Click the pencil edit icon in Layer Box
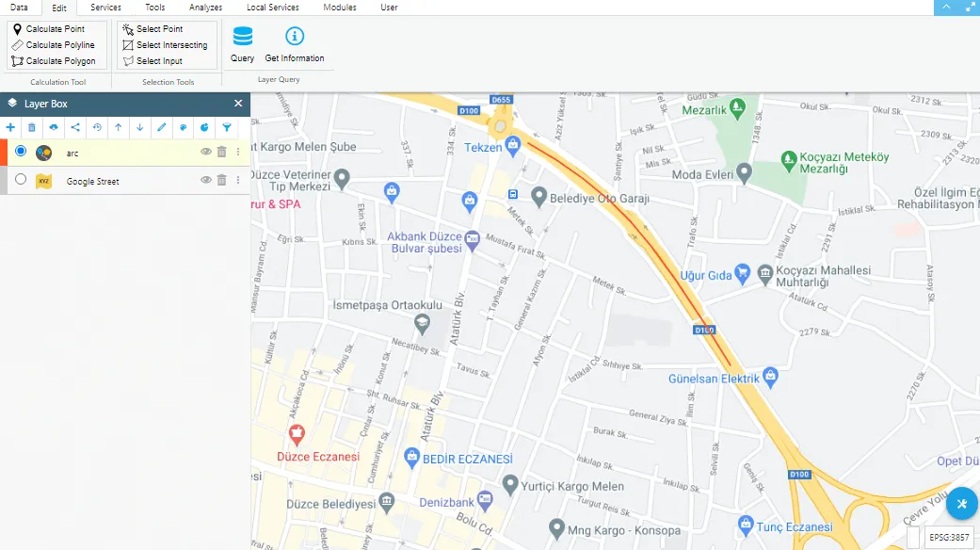 [161, 127]
